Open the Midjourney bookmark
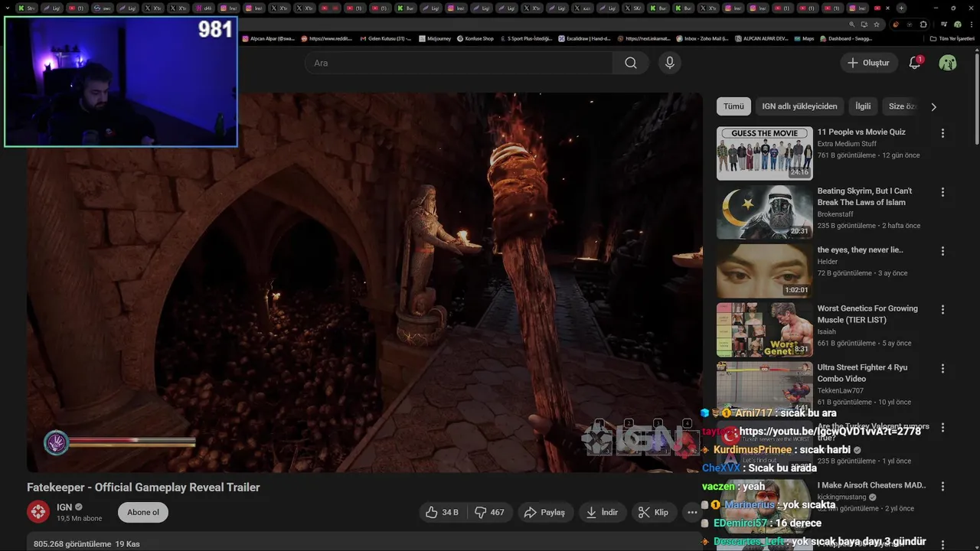Viewport: 980px width, 551px height. [x=435, y=38]
